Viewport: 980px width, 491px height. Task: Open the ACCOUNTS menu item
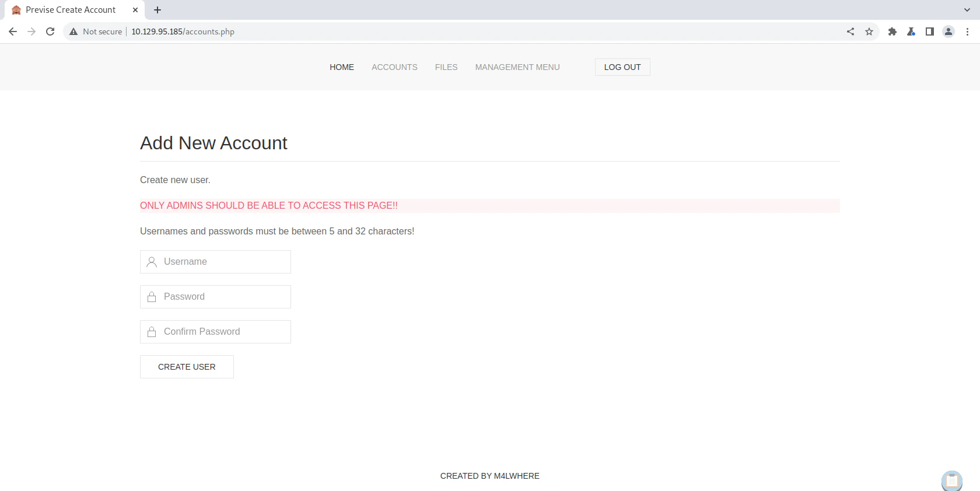coord(394,67)
